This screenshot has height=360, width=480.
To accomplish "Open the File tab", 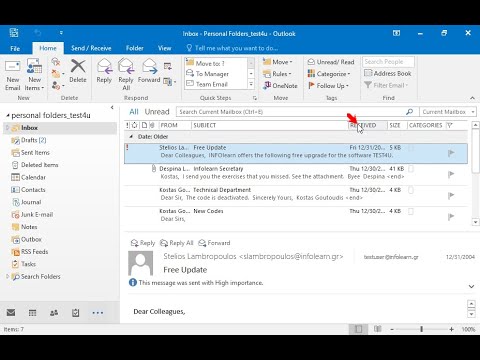I will pos(15,48).
